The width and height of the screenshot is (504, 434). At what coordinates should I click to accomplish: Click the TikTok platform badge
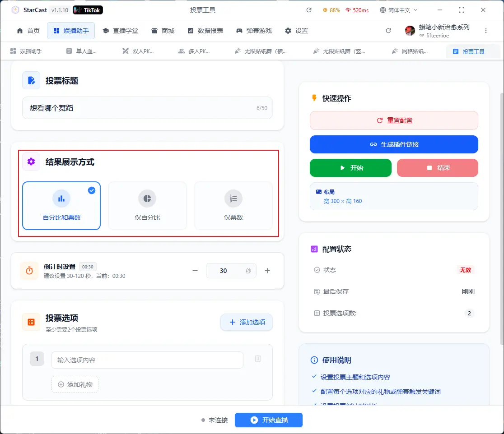88,10
